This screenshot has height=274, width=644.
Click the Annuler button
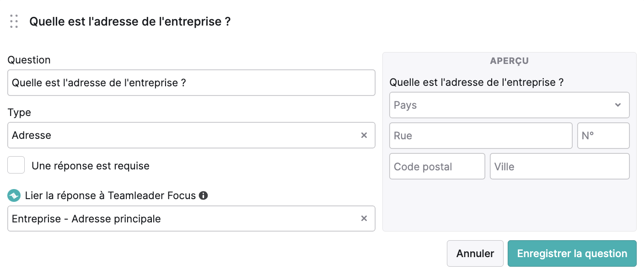tap(475, 253)
